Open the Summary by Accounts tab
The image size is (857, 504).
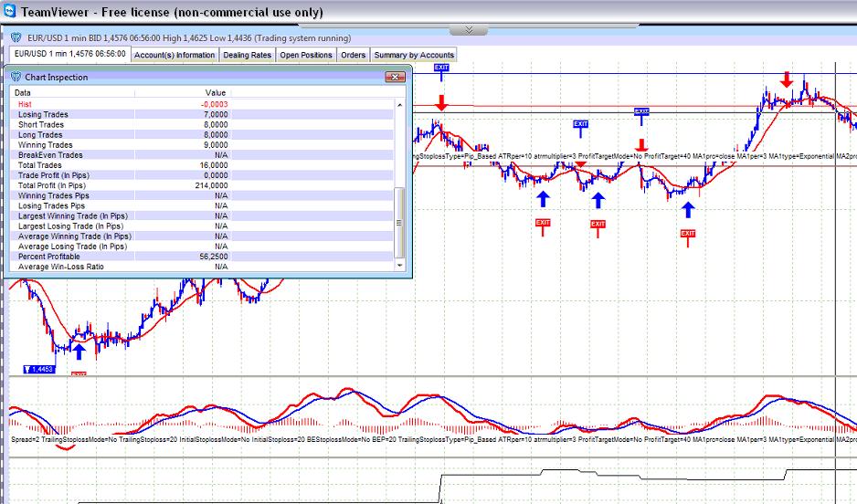[x=413, y=55]
